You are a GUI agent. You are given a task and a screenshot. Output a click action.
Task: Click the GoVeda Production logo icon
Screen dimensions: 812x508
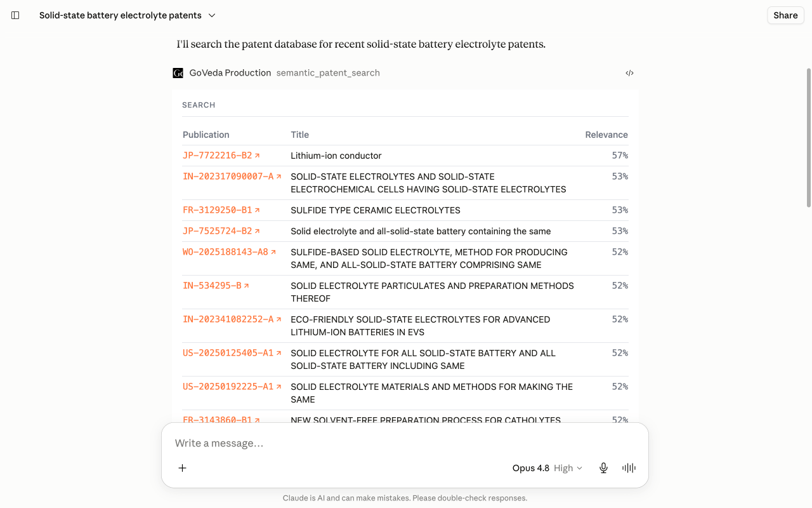click(x=178, y=73)
